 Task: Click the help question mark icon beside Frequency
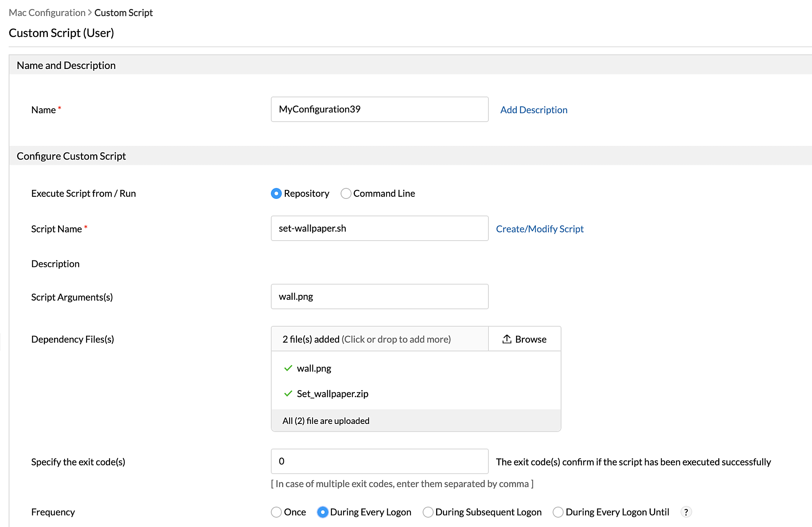click(x=686, y=512)
